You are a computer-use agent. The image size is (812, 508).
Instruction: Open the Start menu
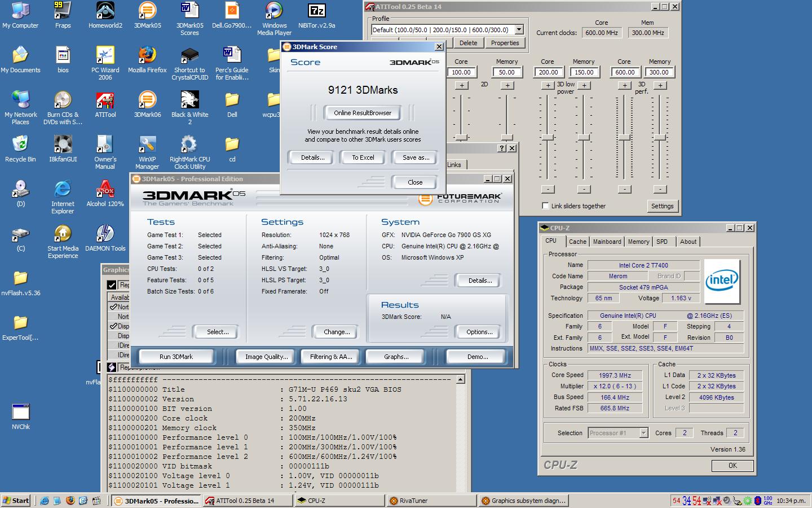16,500
